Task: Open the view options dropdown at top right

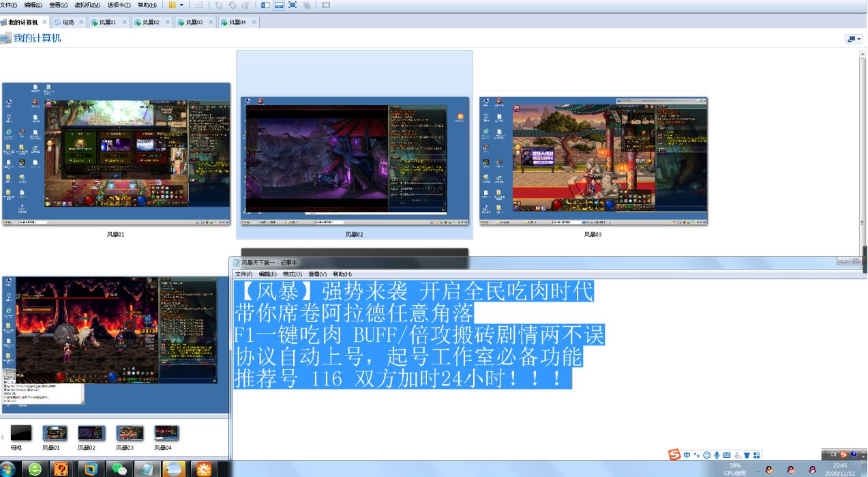Action: 853,39
